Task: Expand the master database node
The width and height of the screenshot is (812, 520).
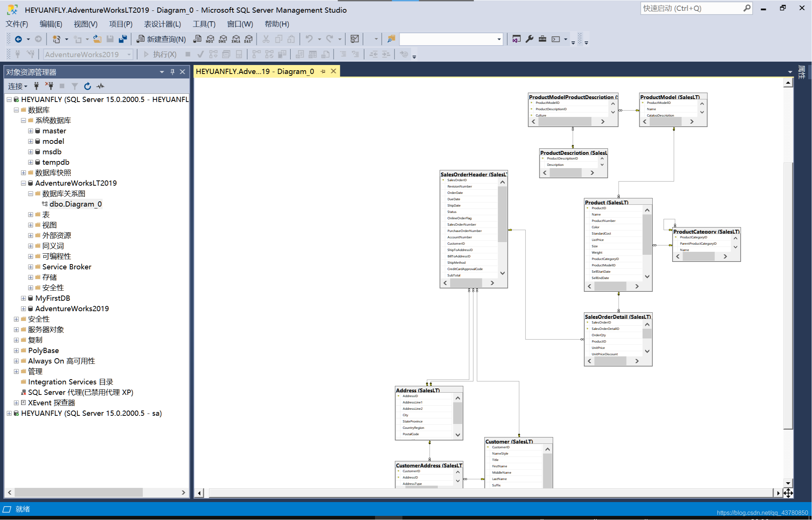Action: point(31,131)
